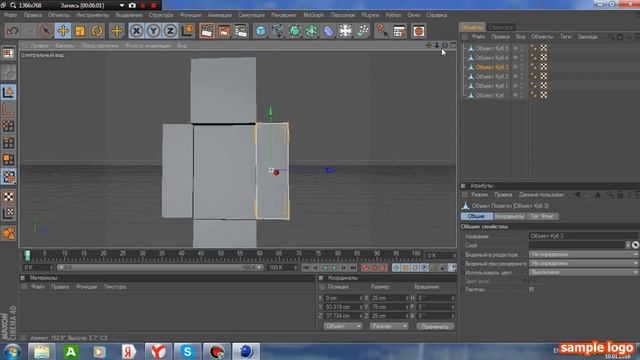Click the Название field with Объект Куб.3
This screenshot has width=640, height=360.
(x=584, y=236)
